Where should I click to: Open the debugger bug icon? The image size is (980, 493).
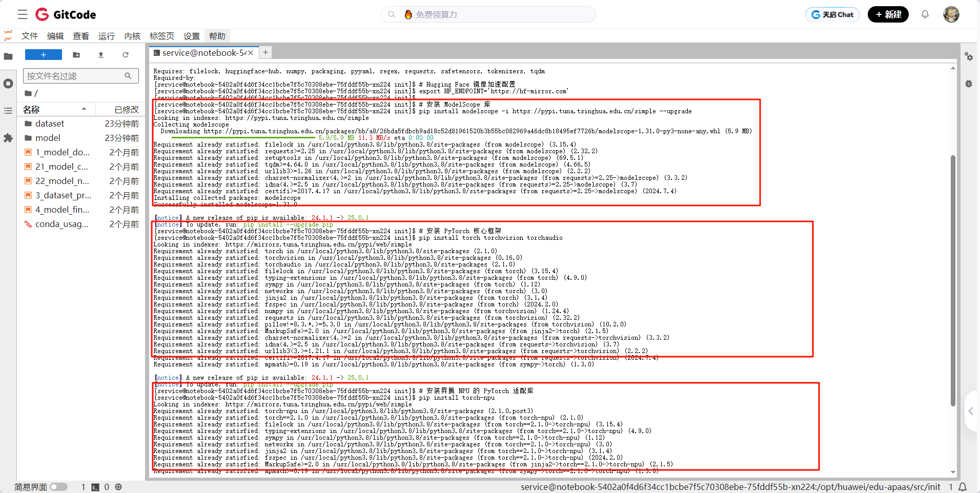[969, 84]
